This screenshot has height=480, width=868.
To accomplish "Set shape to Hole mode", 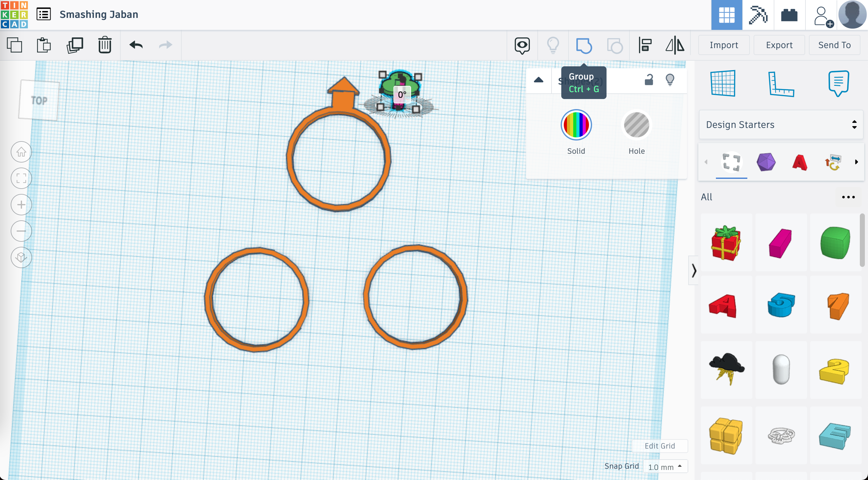I will click(x=636, y=125).
